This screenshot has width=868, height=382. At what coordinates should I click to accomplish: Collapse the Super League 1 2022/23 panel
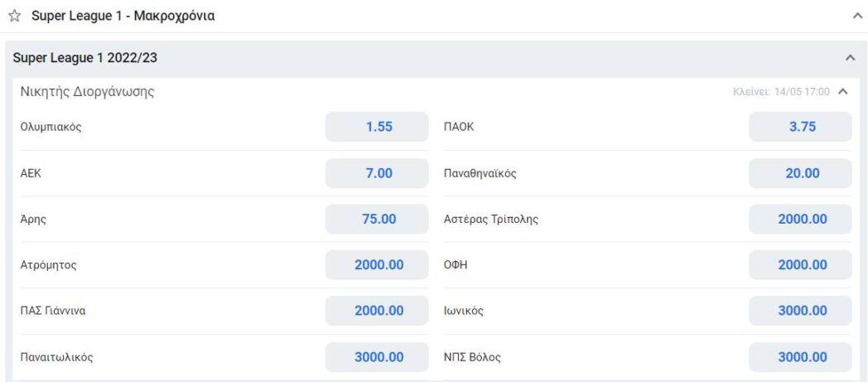pyautogui.click(x=849, y=58)
